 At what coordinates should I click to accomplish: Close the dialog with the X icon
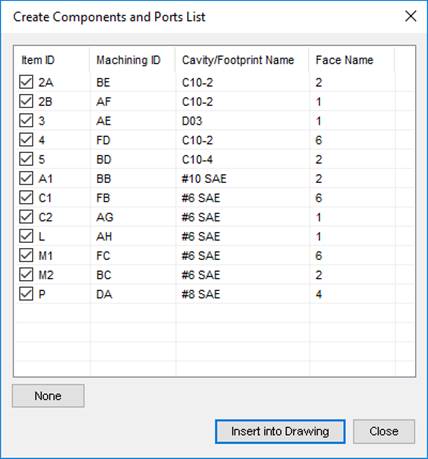(x=411, y=16)
